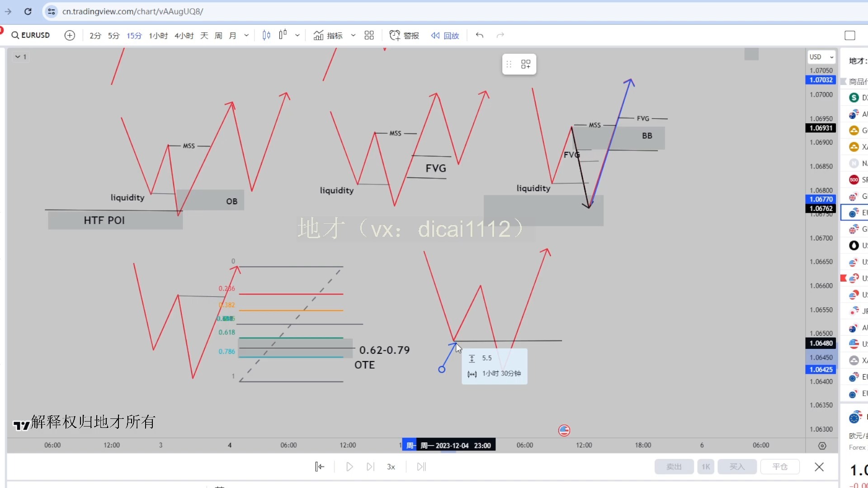Screen dimensions: 868x488
Task: Open chart settings gear icon
Action: (x=822, y=446)
